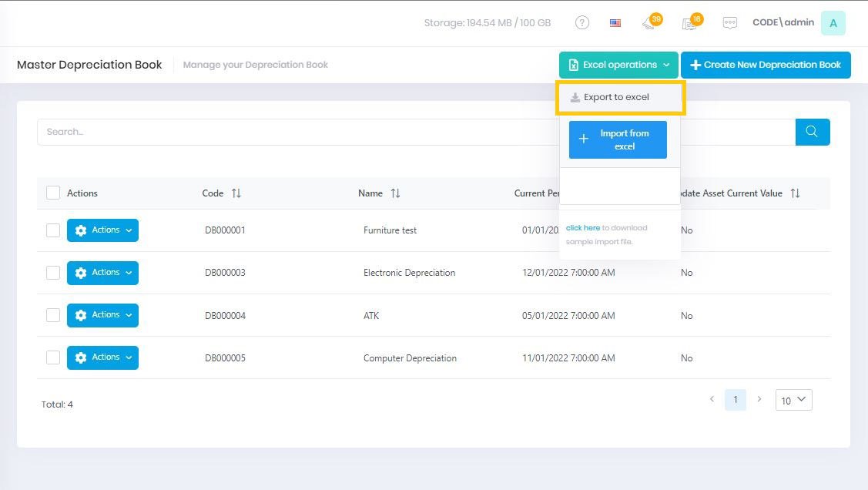This screenshot has width=868, height=490.
Task: Choose Export to excel menu item
Action: (616, 98)
